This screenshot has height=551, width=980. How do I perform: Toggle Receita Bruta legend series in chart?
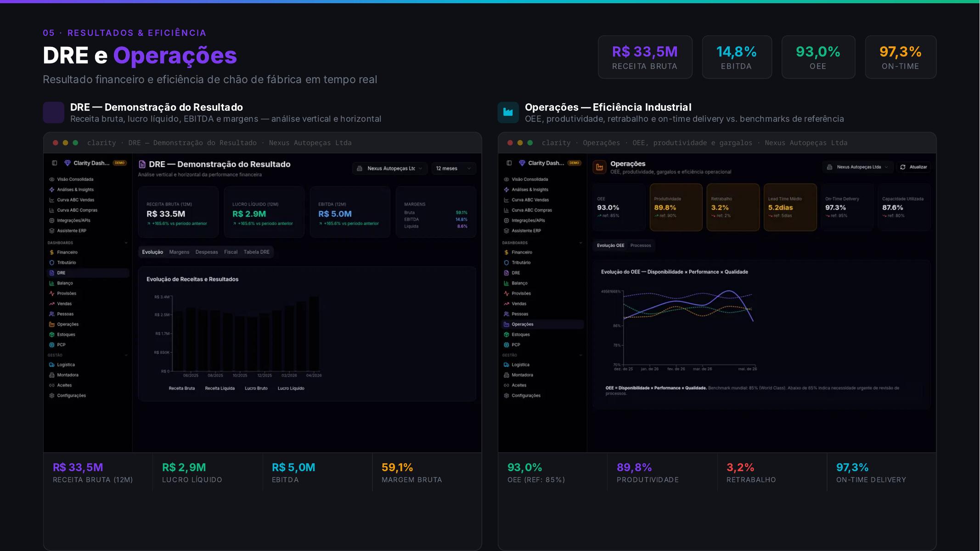click(x=182, y=388)
